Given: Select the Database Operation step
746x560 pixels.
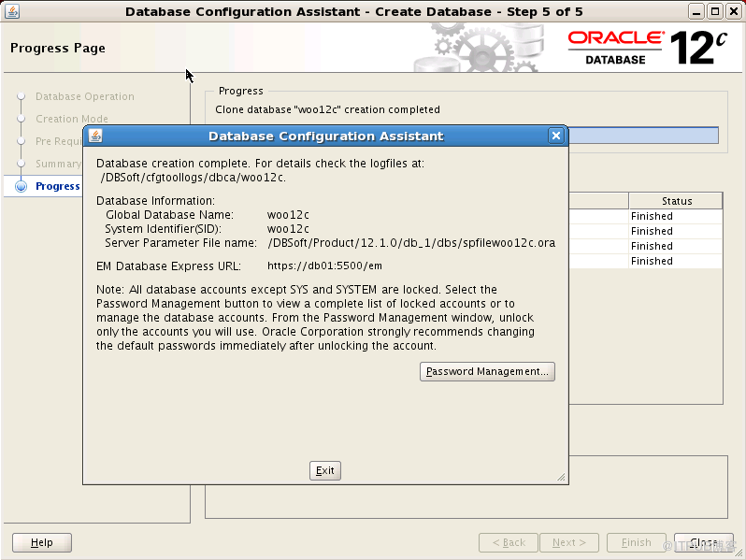Looking at the screenshot, I should pos(85,96).
